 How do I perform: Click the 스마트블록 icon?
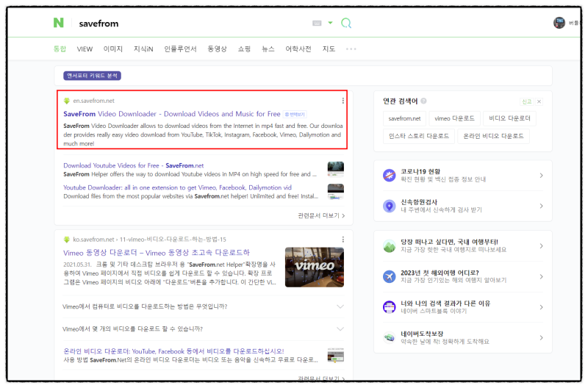coord(390,307)
